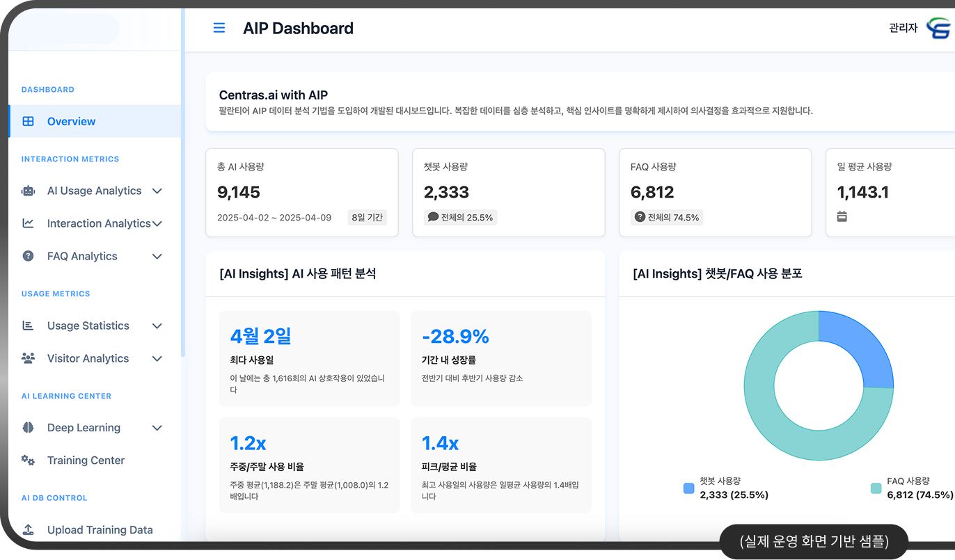This screenshot has width=955, height=560.
Task: Click the FAQ Analytics question mark icon
Action: [28, 256]
